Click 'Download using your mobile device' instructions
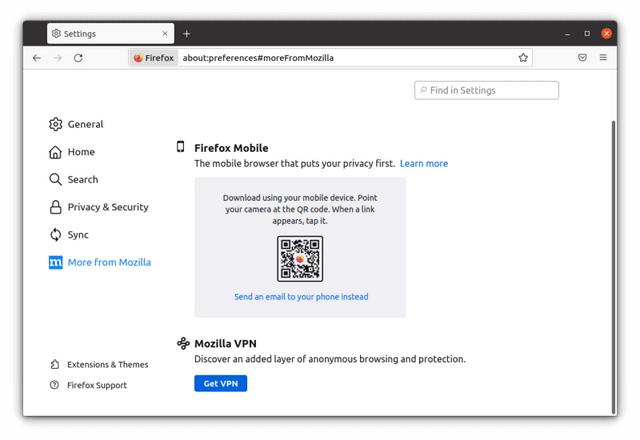Viewport: 640px width, 440px height. pos(300,209)
